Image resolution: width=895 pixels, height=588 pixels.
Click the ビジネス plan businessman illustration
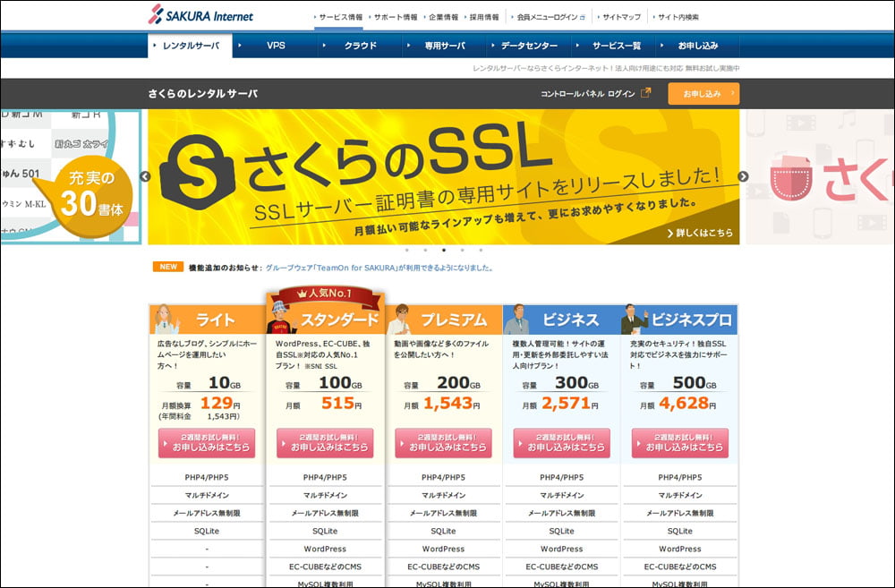point(517,320)
